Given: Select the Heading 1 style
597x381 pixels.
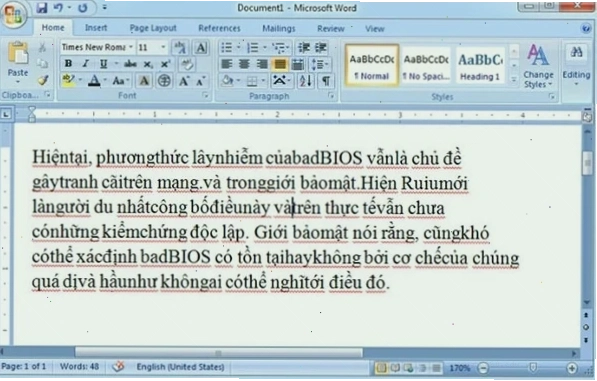Looking at the screenshot, I should click(480, 65).
